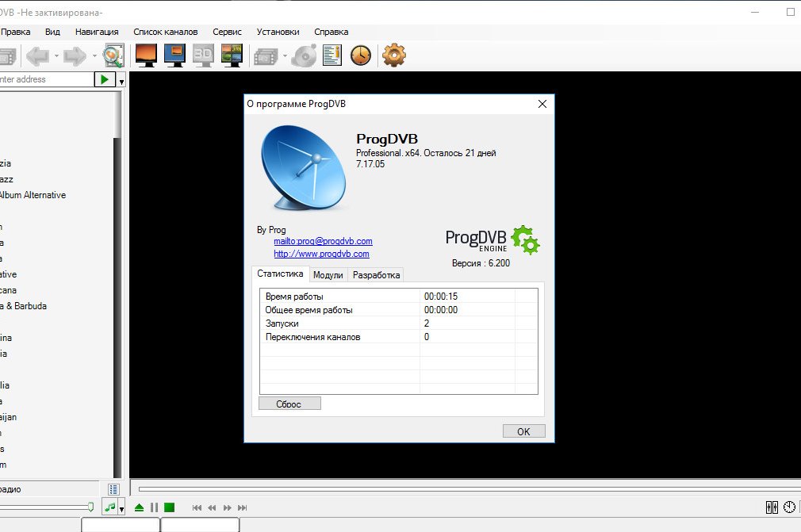The image size is (801, 532).
Task: Open the address field dropdown arrow
Action: tap(121, 81)
